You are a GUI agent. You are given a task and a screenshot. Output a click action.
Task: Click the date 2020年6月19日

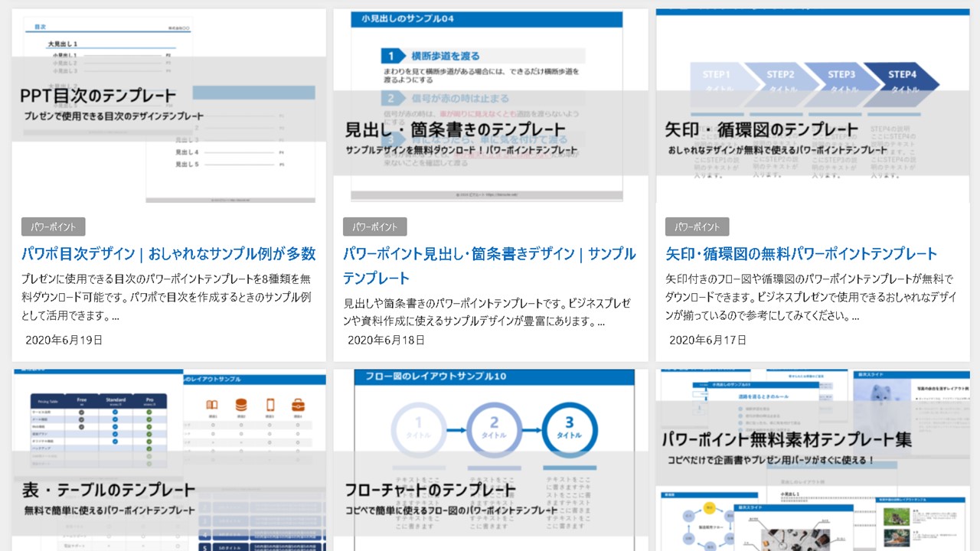[x=64, y=340]
